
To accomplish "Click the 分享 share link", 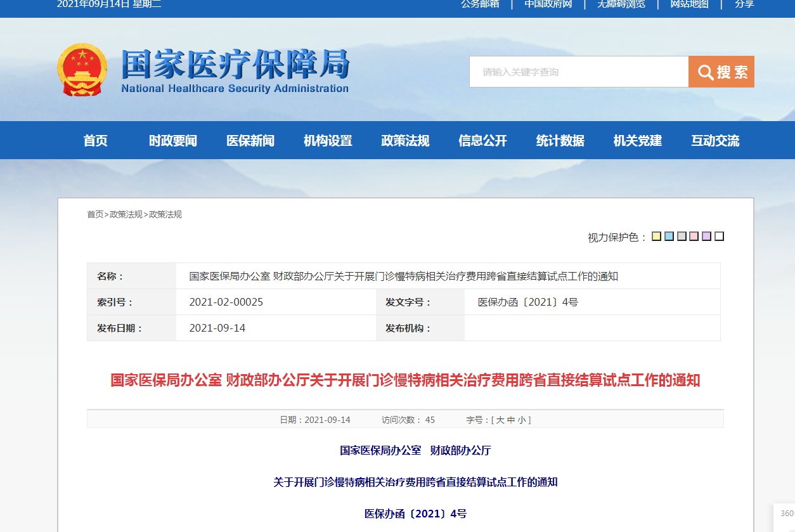I will 744,4.
